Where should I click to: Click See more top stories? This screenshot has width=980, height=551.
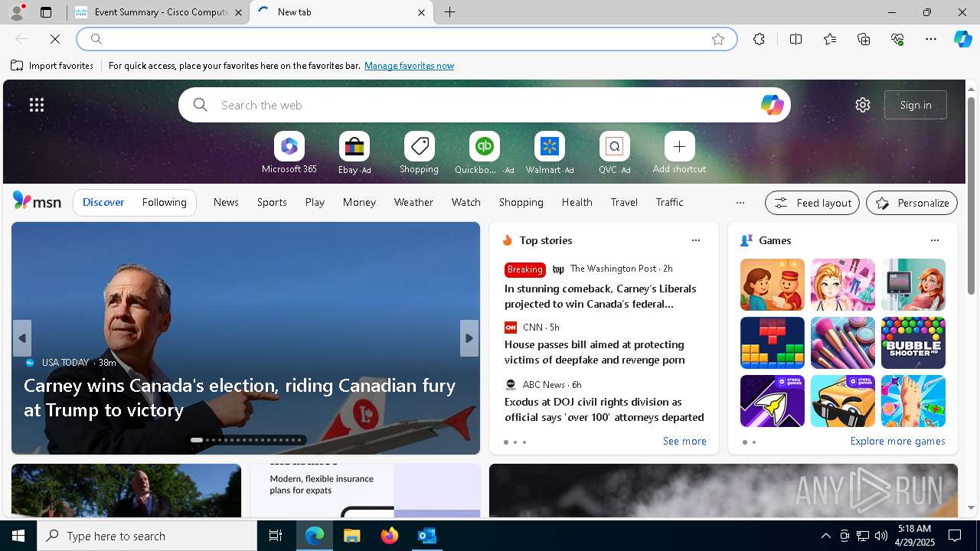pos(684,441)
